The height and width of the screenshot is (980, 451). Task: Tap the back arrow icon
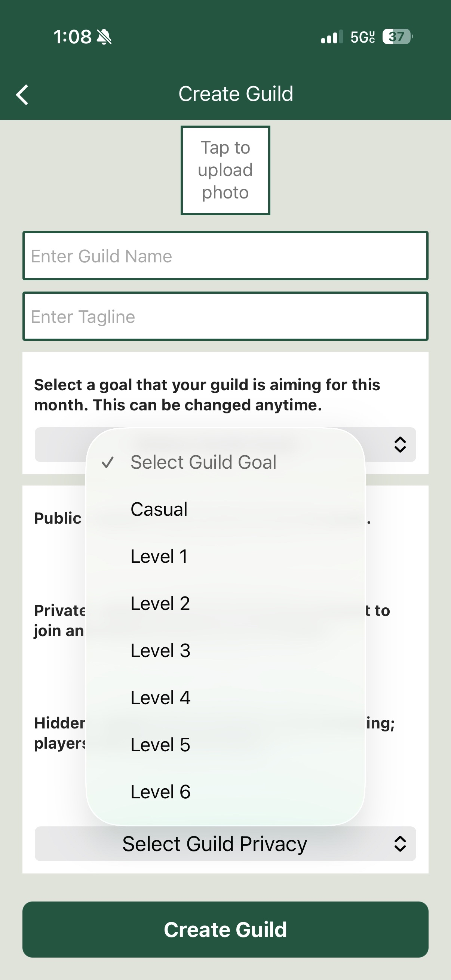click(22, 94)
